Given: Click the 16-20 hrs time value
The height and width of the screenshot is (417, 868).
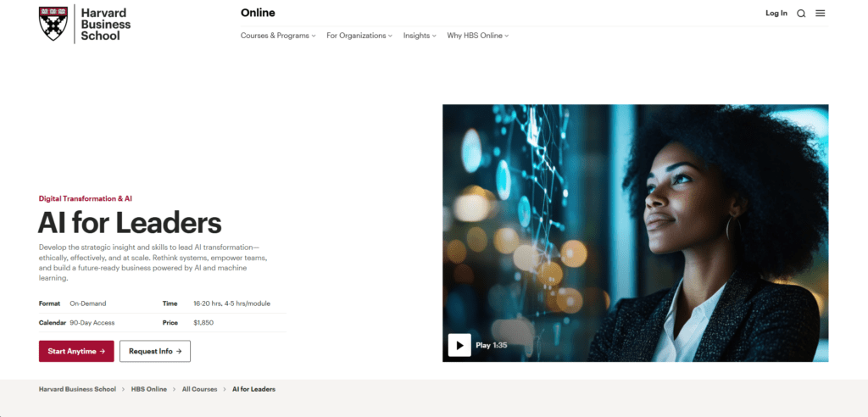Looking at the screenshot, I should [x=232, y=303].
